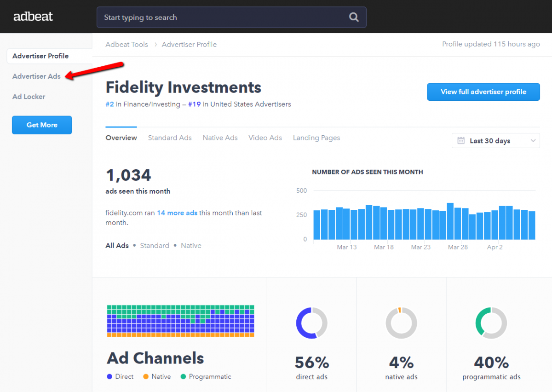
Task: Click the search magnifying glass icon
Action: point(353,17)
